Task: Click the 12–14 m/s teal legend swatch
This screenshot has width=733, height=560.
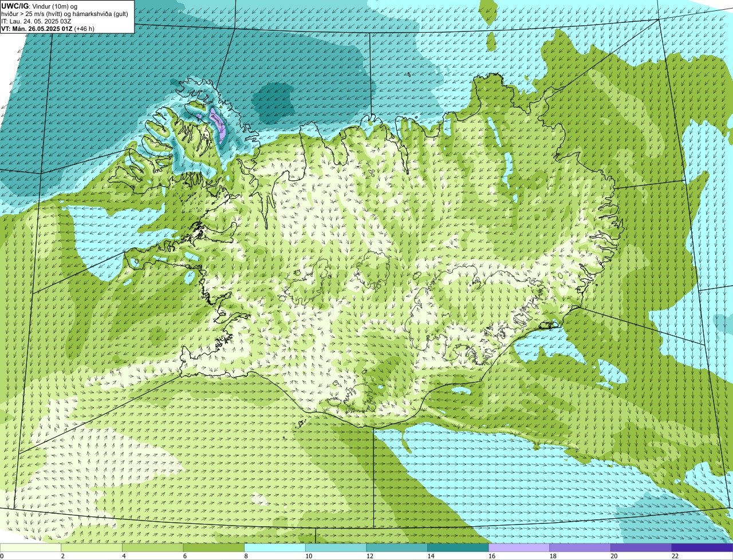Action: [x=397, y=547]
